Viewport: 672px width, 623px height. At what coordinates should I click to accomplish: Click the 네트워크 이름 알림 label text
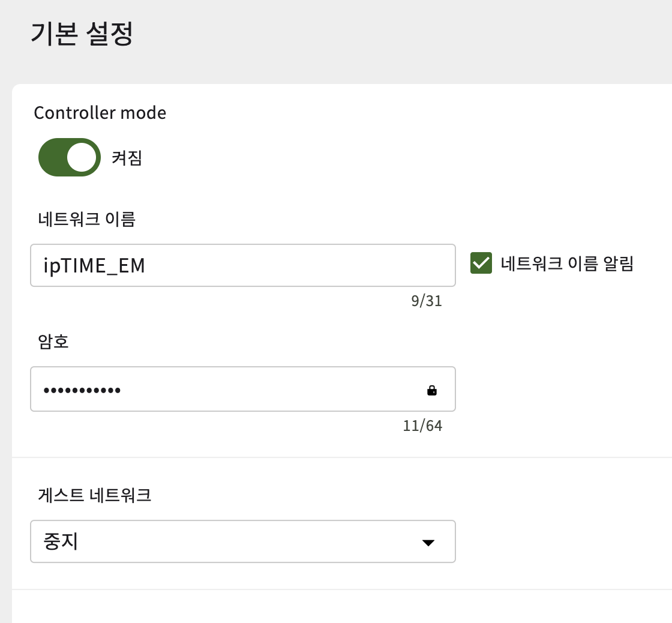[566, 263]
